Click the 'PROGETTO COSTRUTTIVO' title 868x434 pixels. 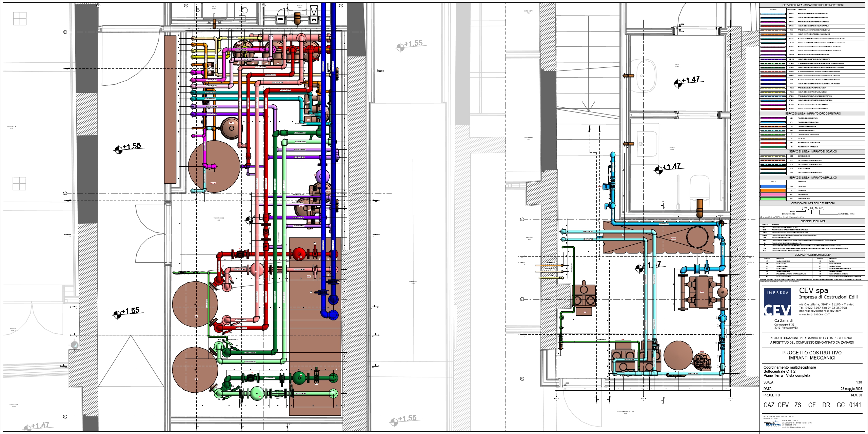coord(812,353)
